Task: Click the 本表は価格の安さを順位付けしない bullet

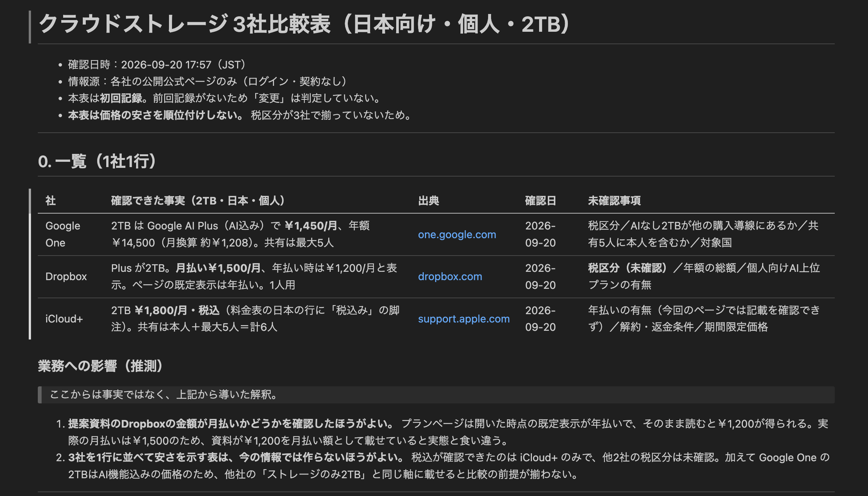Action: (240, 115)
